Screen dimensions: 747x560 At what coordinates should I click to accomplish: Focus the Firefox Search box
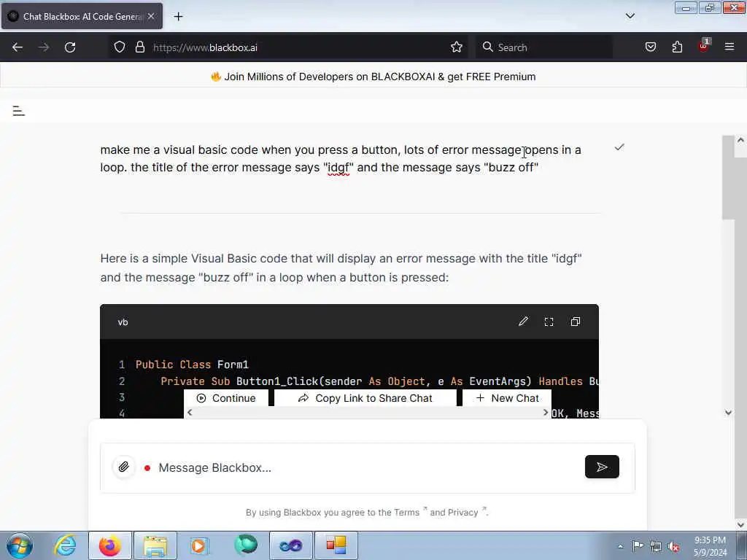click(544, 47)
